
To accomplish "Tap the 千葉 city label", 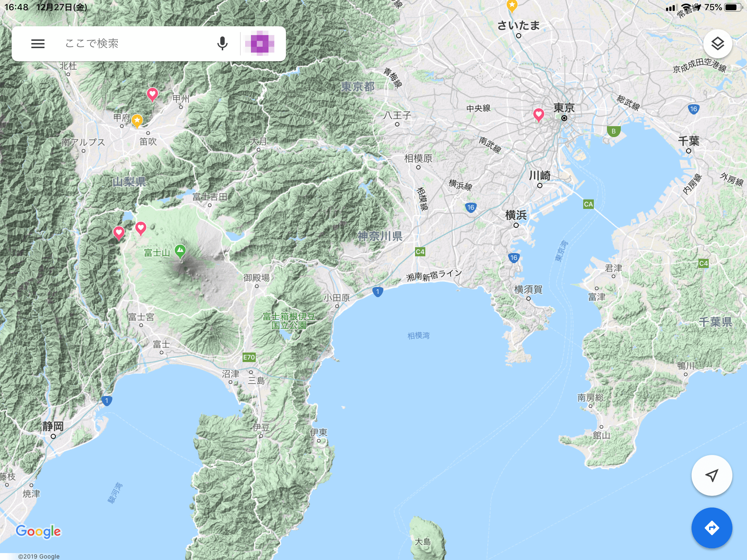I will point(689,141).
